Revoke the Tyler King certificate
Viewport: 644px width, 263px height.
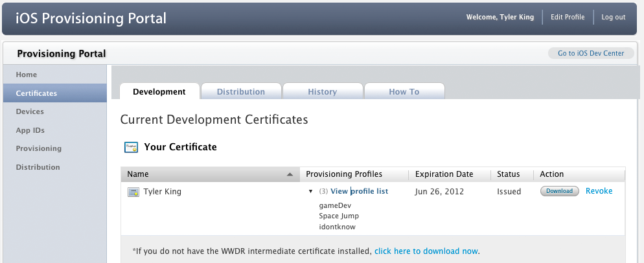[599, 191]
